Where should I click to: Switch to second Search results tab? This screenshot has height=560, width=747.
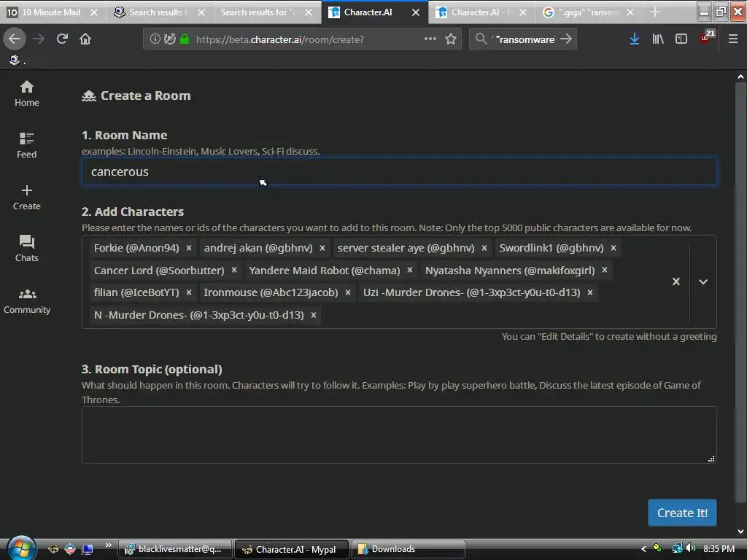(x=266, y=12)
